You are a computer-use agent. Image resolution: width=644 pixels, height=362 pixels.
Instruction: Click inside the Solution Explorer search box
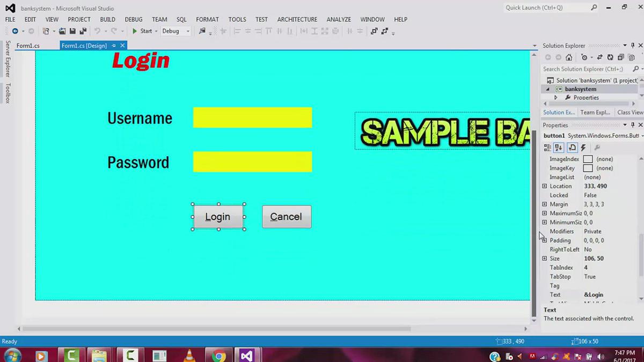click(585, 69)
